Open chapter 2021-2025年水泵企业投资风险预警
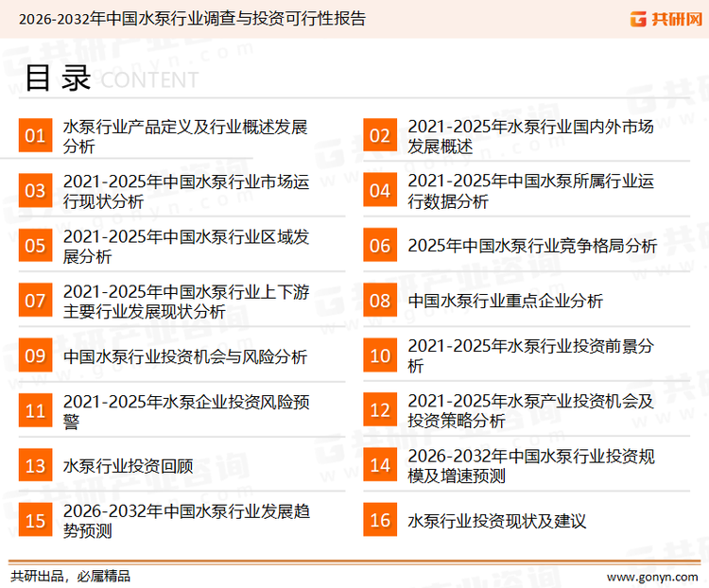The image size is (709, 588). pyautogui.click(x=186, y=411)
